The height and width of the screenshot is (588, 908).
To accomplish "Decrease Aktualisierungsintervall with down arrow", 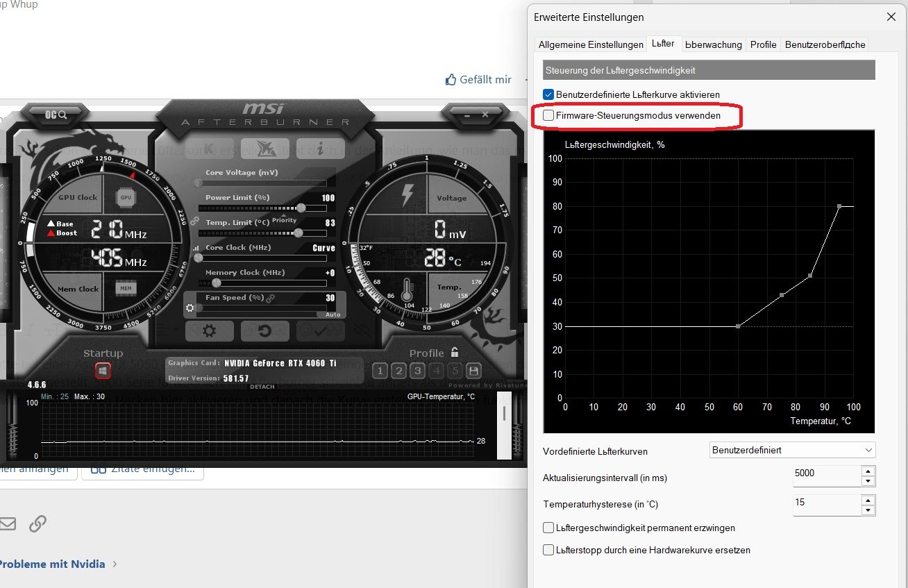I will click(868, 481).
